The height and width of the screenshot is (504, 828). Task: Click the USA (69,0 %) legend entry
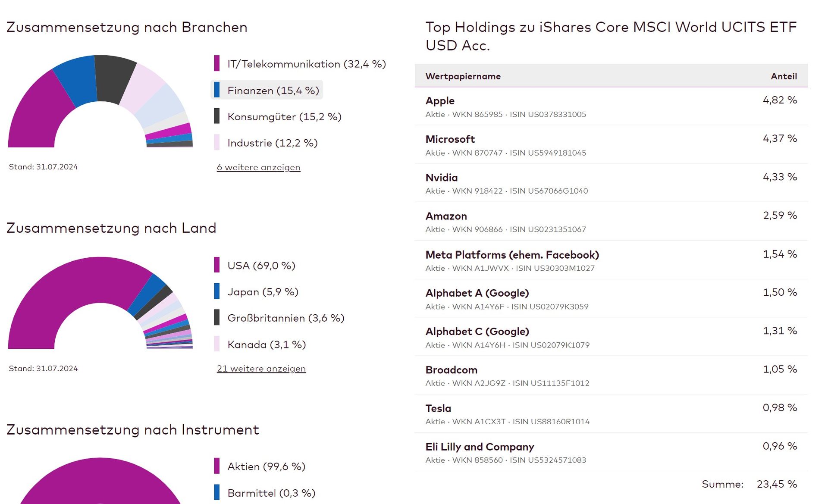pos(261,266)
